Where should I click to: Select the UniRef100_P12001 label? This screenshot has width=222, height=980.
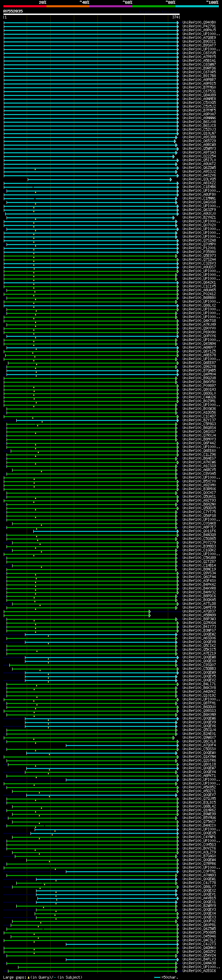(x=199, y=248)
